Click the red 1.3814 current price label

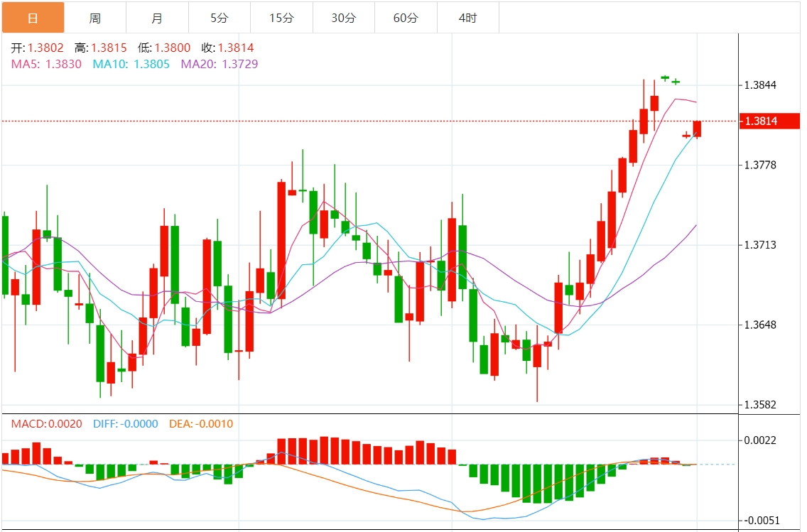[769, 121]
